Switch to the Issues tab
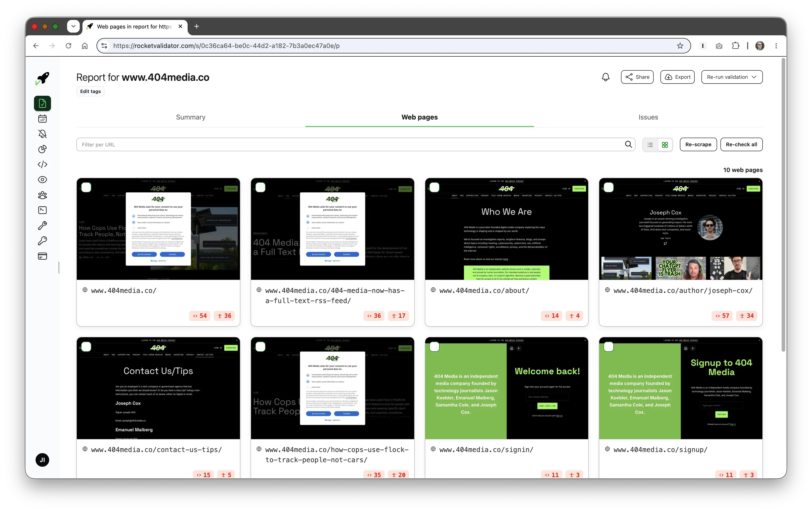 648,117
